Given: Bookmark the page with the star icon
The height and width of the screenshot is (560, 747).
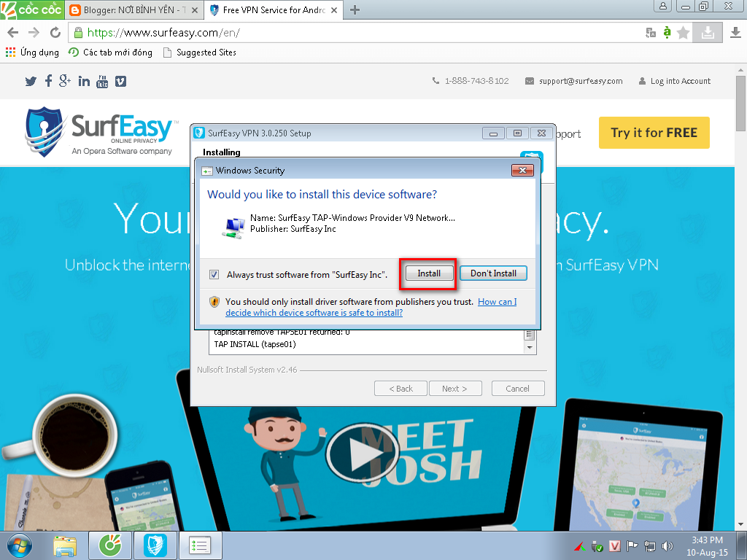Looking at the screenshot, I should [684, 32].
